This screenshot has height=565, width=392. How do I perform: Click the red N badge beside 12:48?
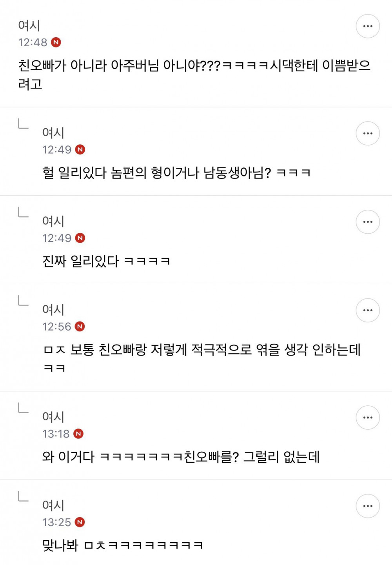click(x=56, y=42)
